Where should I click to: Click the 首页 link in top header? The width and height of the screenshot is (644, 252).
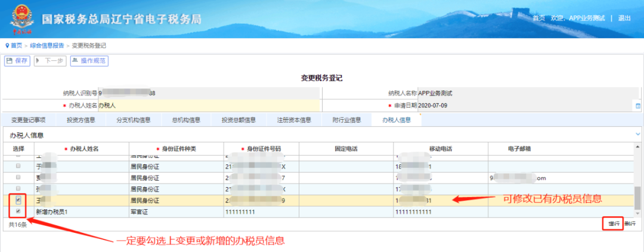pos(538,18)
